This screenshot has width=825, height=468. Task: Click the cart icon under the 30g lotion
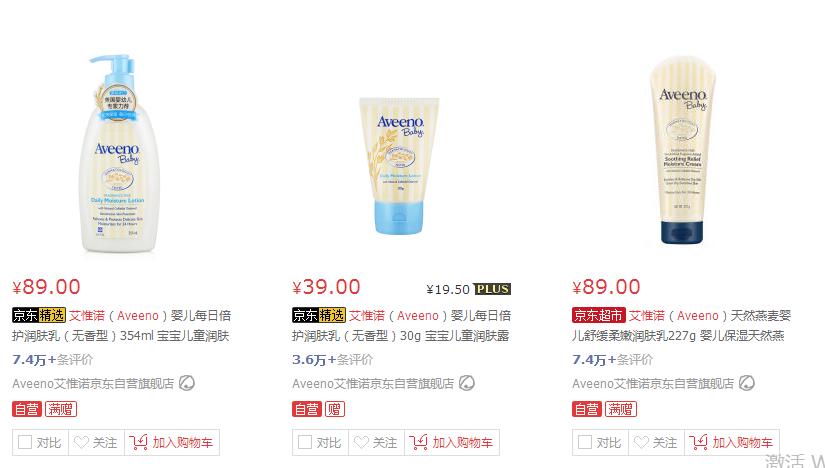coord(418,442)
